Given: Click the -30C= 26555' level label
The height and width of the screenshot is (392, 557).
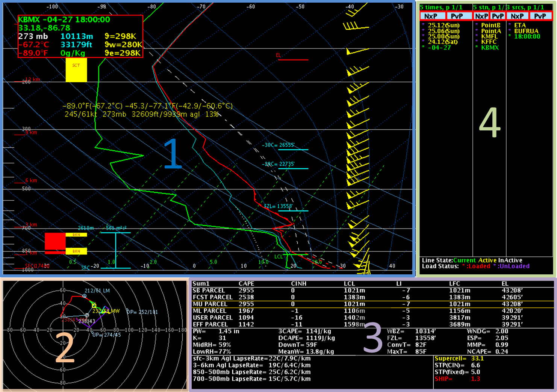Looking at the screenshot, I should 278,145.
